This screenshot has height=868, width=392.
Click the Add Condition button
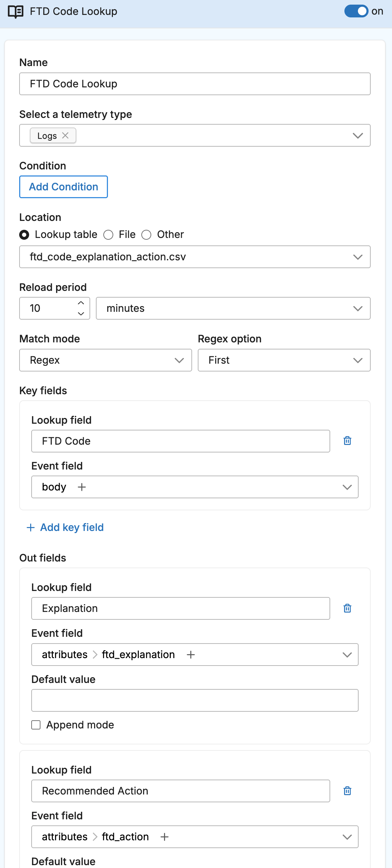coord(64,187)
